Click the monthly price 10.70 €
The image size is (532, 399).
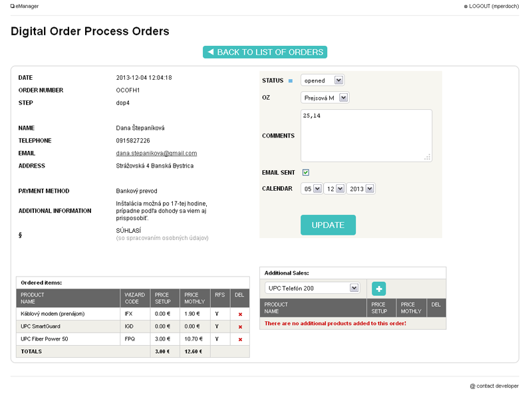click(x=194, y=339)
